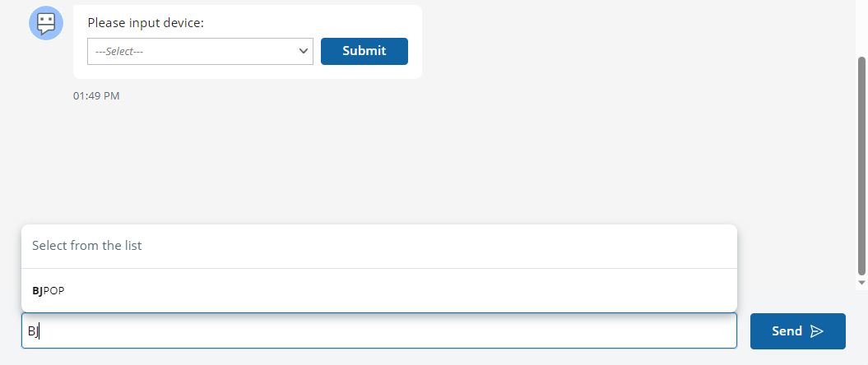This screenshot has height=365, width=868.
Task: Send the typed message
Action: pos(797,331)
